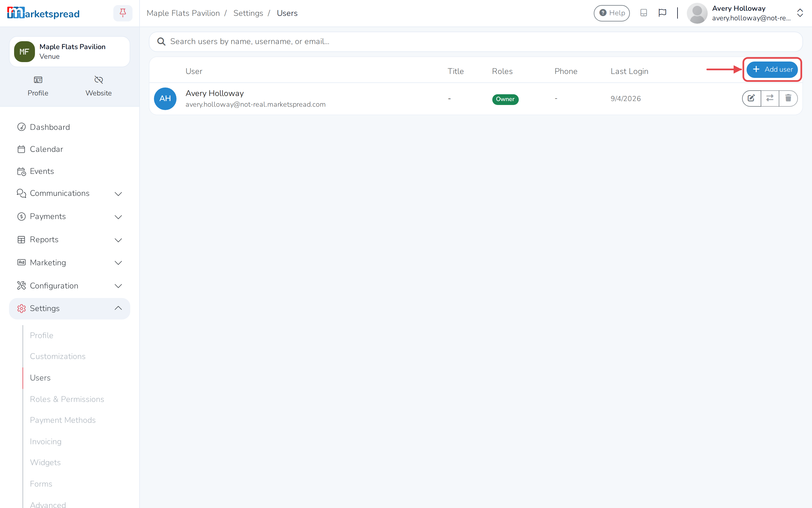The height and width of the screenshot is (508, 812).
Task: Expand the Communications menu
Action: coord(69,193)
